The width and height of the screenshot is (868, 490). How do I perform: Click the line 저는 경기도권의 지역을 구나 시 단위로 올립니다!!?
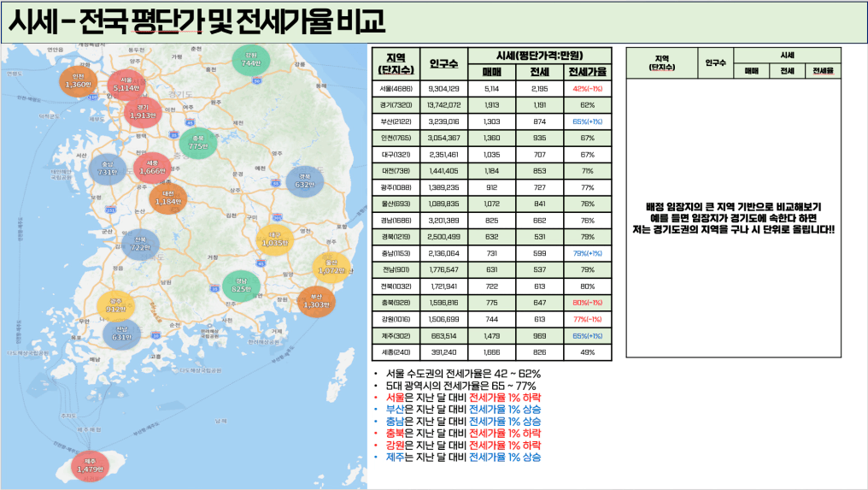click(x=734, y=229)
